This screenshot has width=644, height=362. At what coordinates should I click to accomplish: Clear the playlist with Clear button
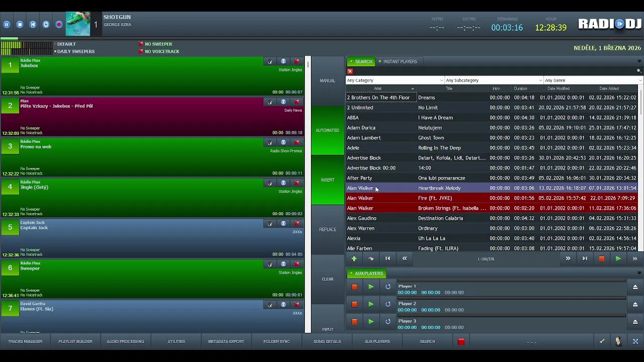(x=328, y=279)
